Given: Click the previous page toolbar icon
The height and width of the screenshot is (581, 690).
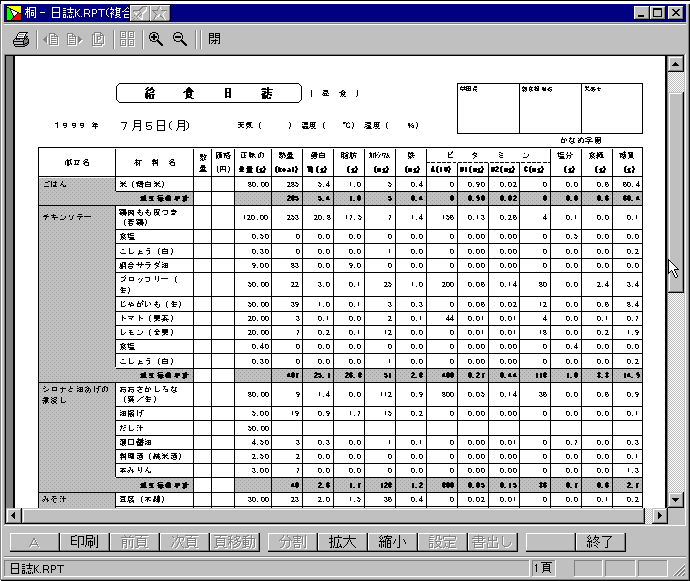Looking at the screenshot, I should pos(51,40).
